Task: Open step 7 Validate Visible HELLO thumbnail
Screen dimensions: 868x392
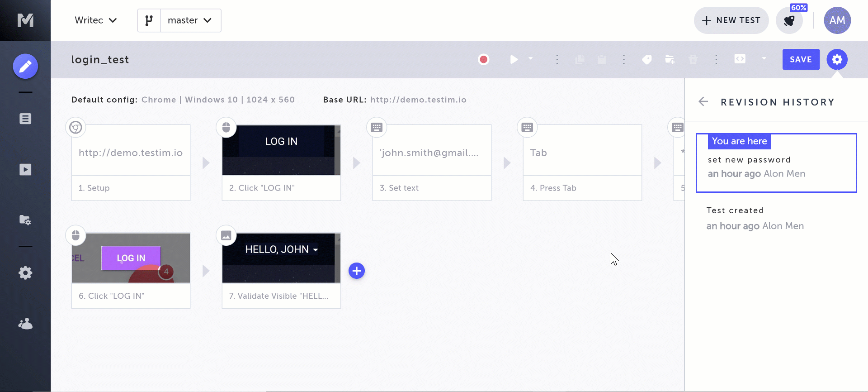Action: [281, 258]
